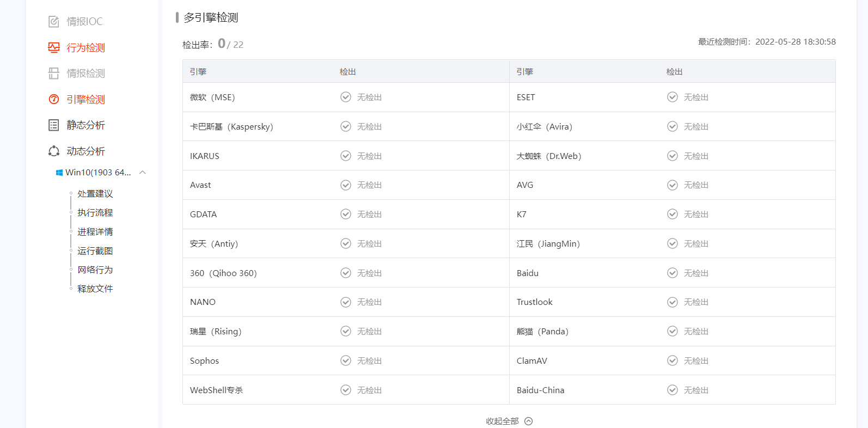Viewport: 868px width, 428px height.
Task: Click the check icon in WebShell专杀 row
Action: pos(346,390)
